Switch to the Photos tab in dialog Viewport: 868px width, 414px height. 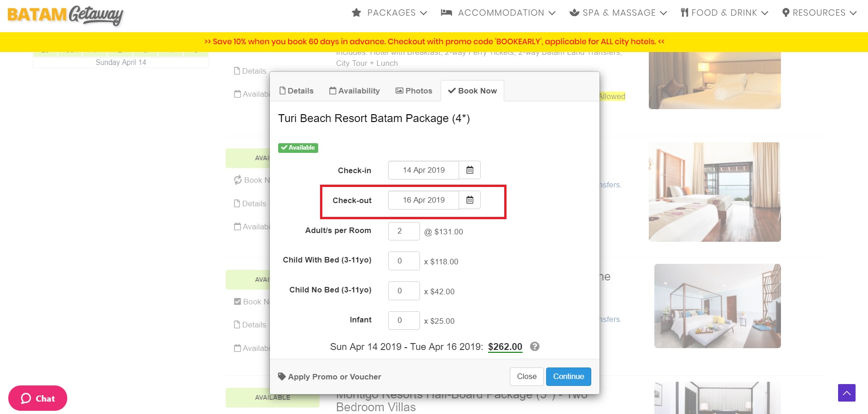click(x=414, y=91)
